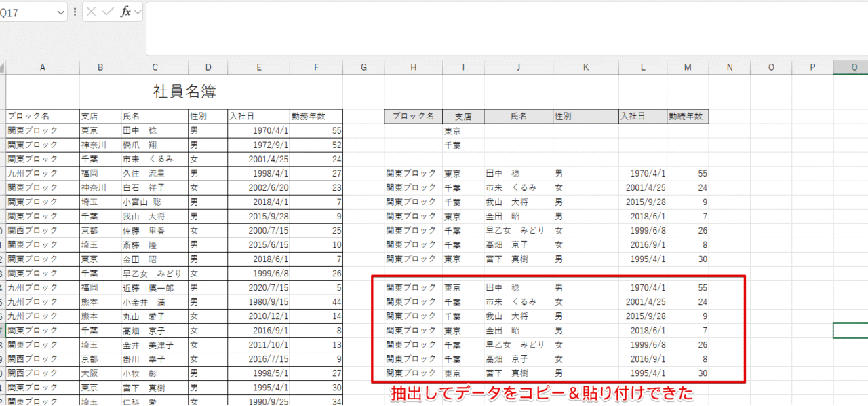Click the highlighted active cell in column Q
This screenshot has width=868, height=406.
pos(850,331)
